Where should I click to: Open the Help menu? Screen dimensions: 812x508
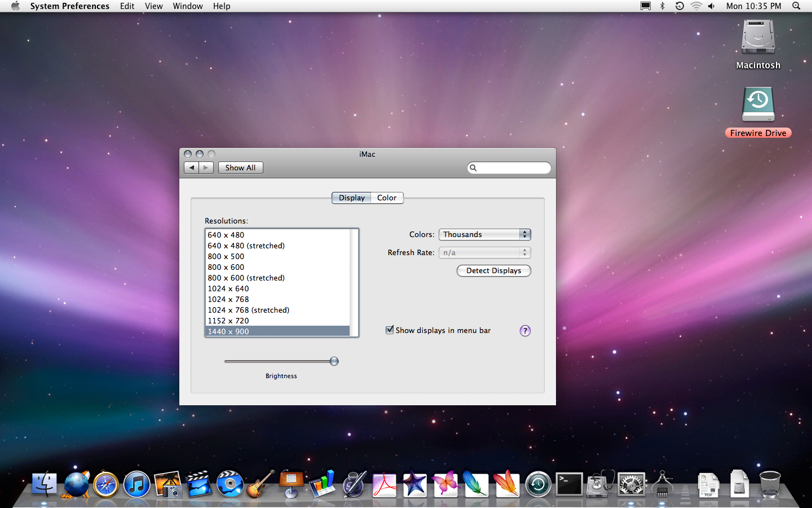(222, 6)
